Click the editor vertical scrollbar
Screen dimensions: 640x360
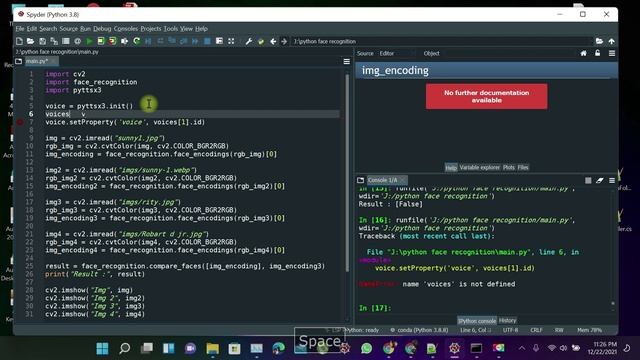(x=347, y=173)
